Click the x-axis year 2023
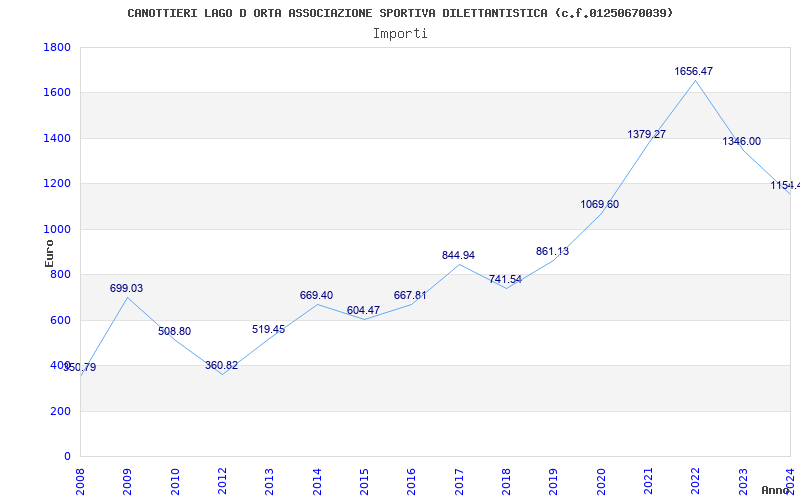 point(743,482)
